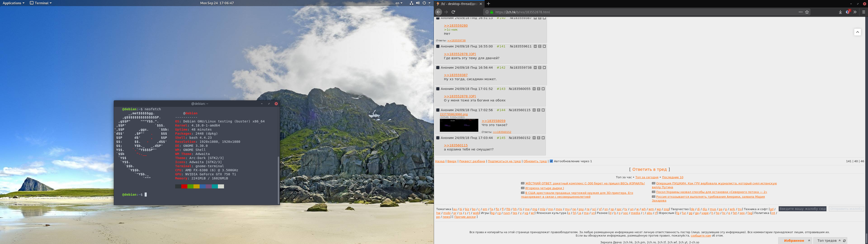Image resolution: width=868 pixels, height=244 pixels.
Task: Expand the Избранное panel
Action: pos(796,241)
